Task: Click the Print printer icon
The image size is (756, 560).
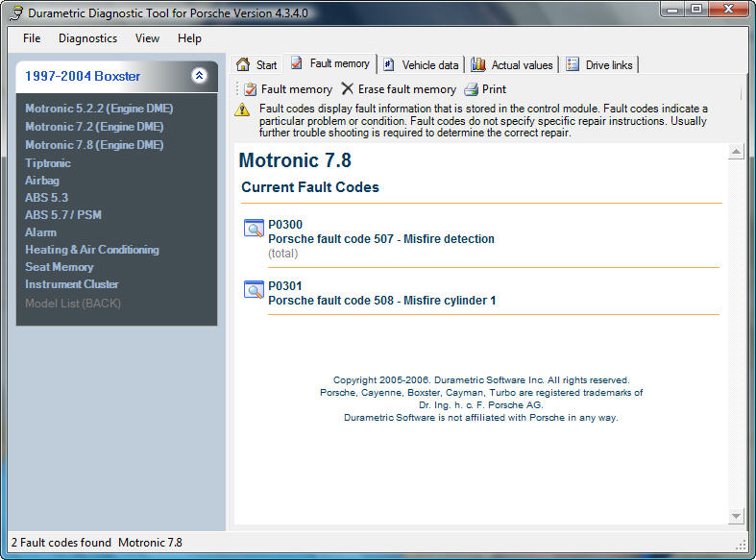Action: (471, 89)
